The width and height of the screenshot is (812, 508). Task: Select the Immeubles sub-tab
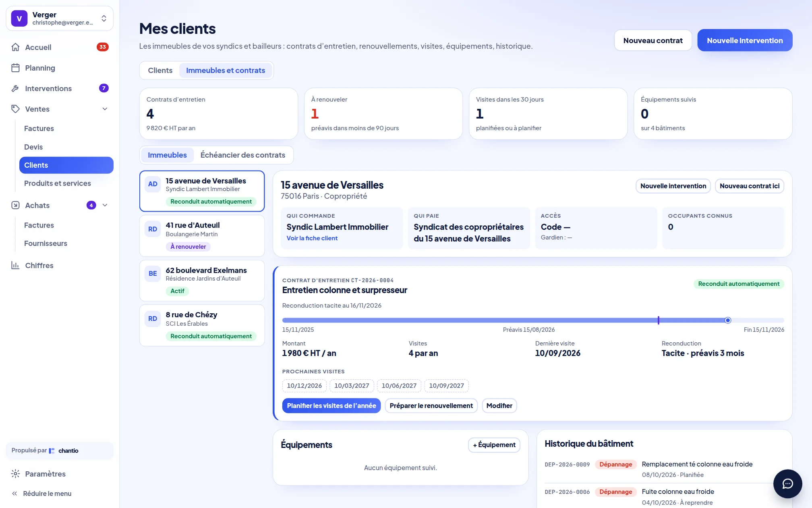[x=167, y=155]
